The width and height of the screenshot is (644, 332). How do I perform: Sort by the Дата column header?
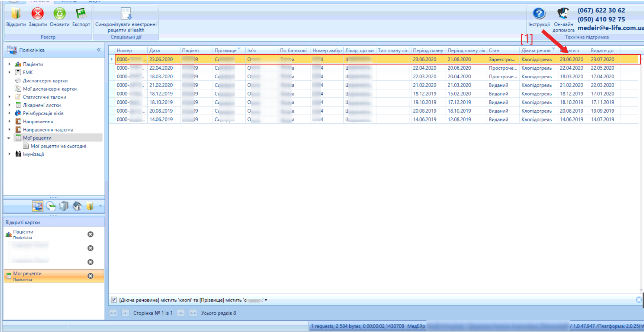click(x=164, y=50)
